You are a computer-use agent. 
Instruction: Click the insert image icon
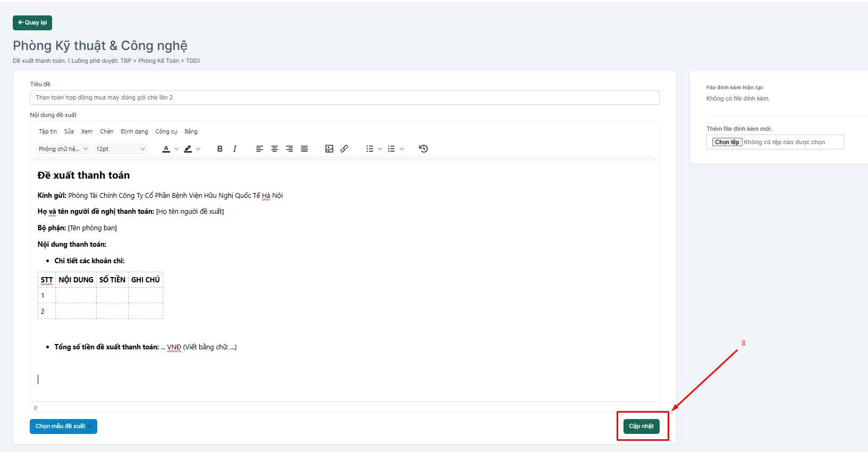pyautogui.click(x=329, y=149)
